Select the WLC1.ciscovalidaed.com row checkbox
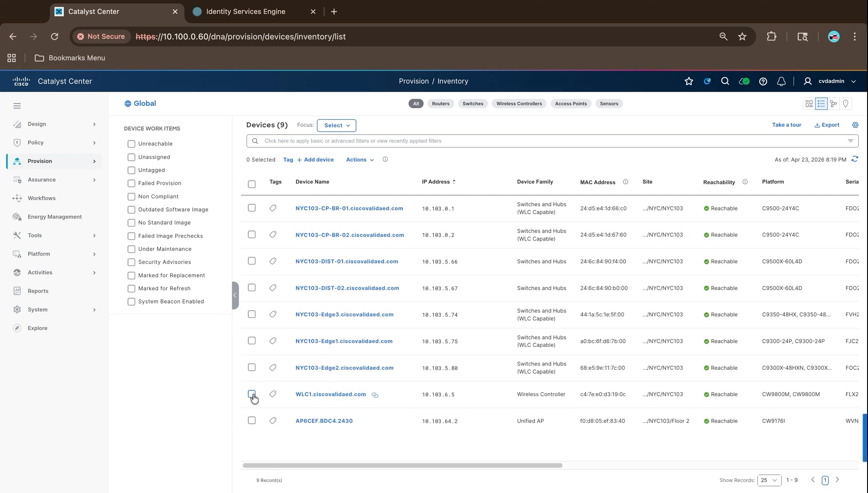 point(251,394)
